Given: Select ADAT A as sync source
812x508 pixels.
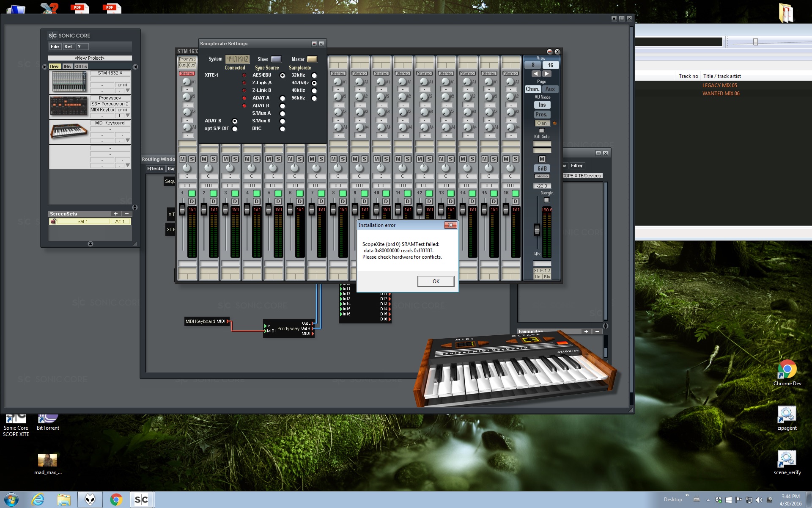Looking at the screenshot, I should [283, 98].
